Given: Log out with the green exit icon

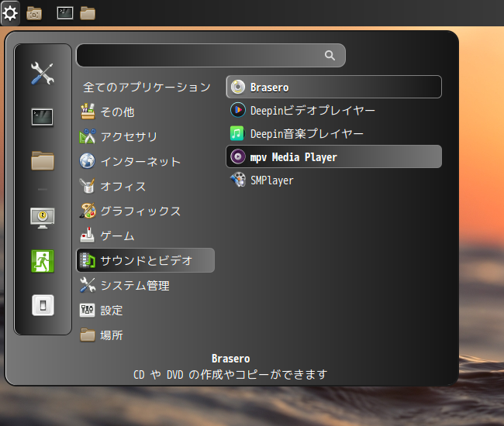Looking at the screenshot, I should tap(43, 261).
